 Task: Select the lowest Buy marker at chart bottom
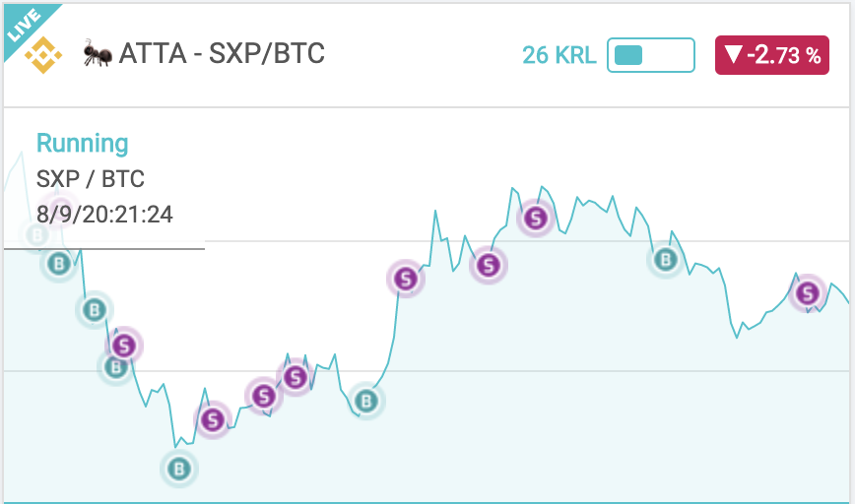click(179, 469)
